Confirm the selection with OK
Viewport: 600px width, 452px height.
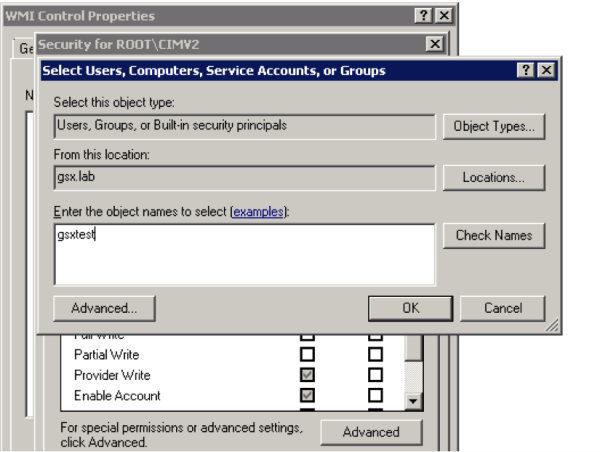(x=410, y=308)
